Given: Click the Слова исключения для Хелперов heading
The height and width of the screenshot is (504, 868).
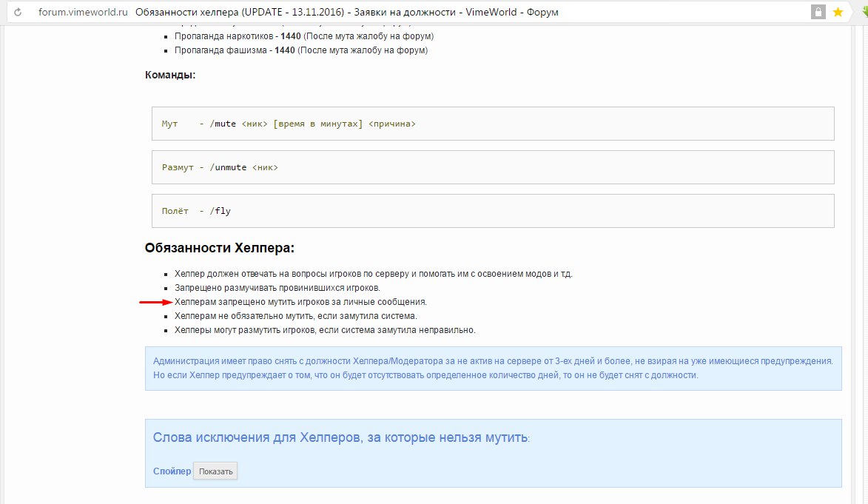Looking at the screenshot, I should coord(340,437).
